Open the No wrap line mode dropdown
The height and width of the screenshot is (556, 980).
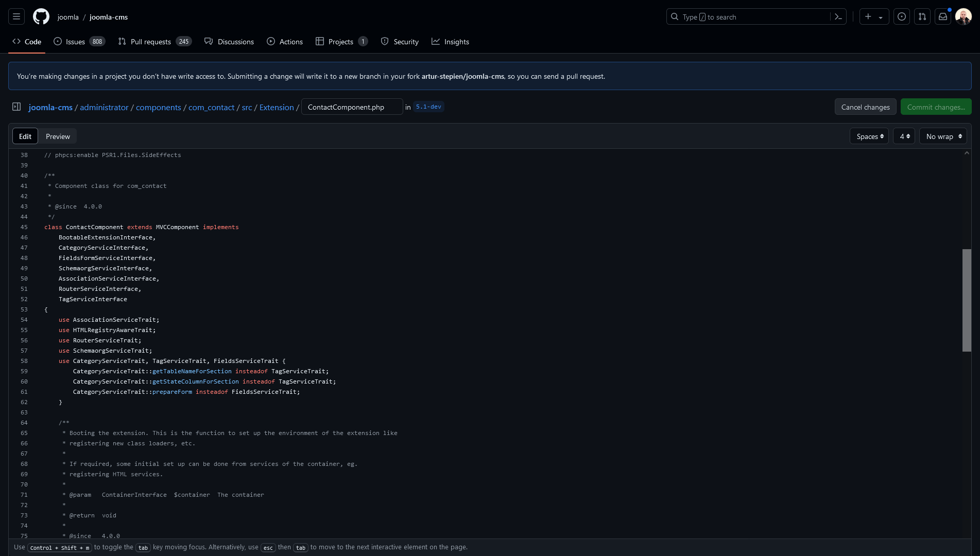[x=943, y=136]
